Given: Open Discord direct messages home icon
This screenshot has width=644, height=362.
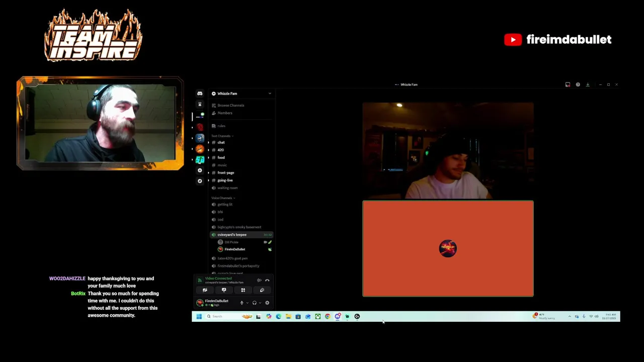Looking at the screenshot, I should pyautogui.click(x=200, y=94).
